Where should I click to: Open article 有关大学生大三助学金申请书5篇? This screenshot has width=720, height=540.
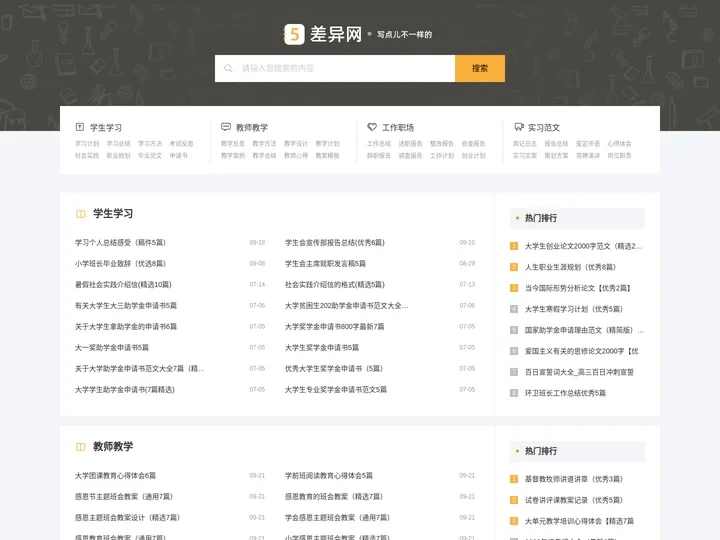tap(126, 305)
